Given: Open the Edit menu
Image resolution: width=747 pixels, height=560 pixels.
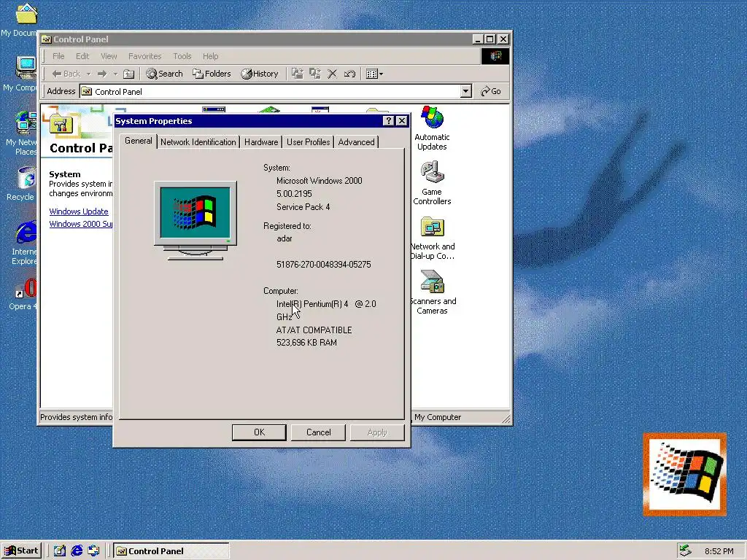Looking at the screenshot, I should click(x=82, y=56).
